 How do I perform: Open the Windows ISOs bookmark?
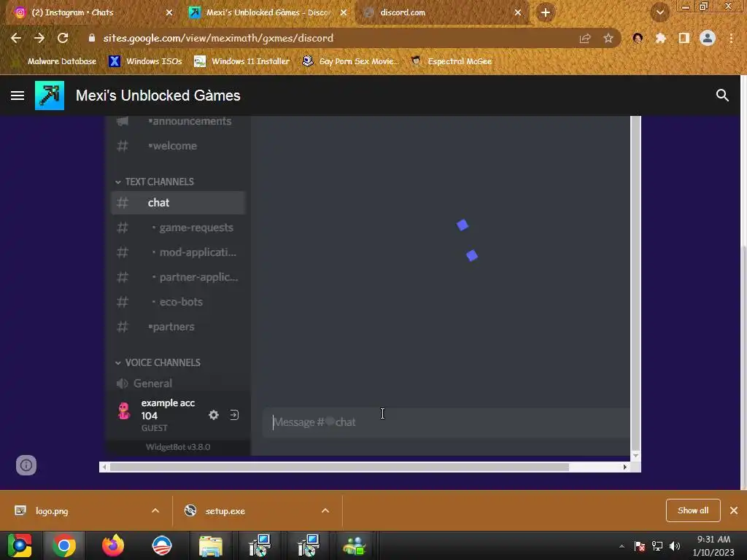coord(145,61)
